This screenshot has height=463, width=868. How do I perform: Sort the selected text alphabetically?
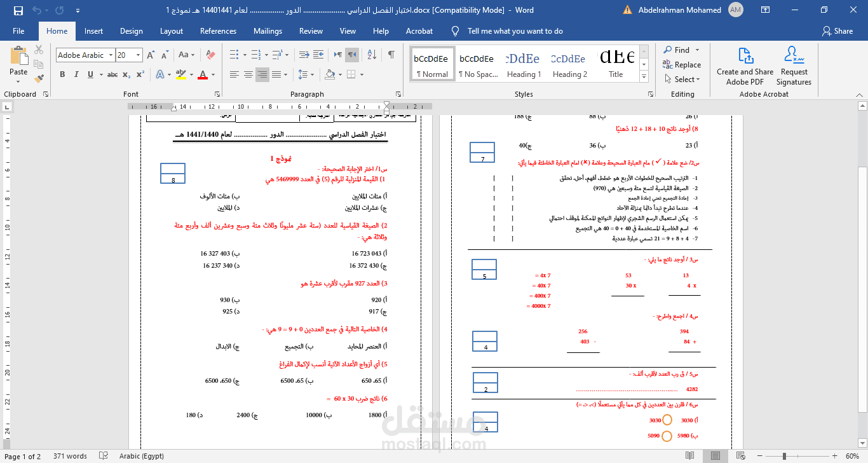pos(371,55)
